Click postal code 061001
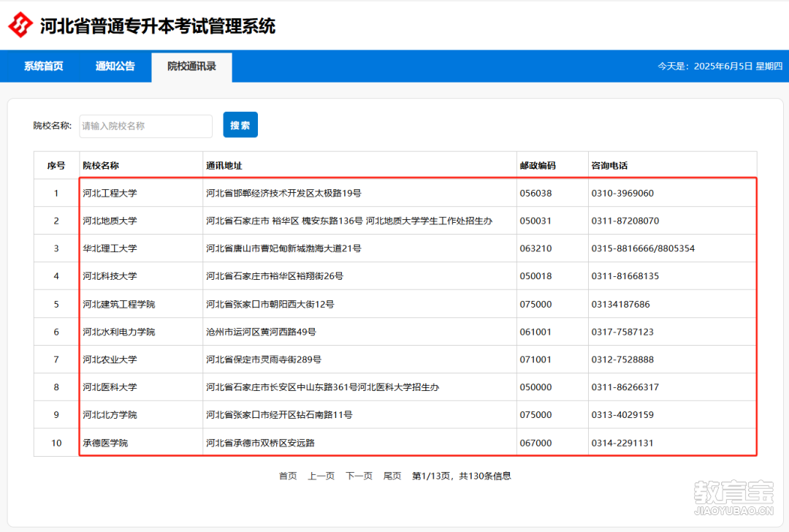This screenshot has height=532, width=789. click(x=535, y=332)
